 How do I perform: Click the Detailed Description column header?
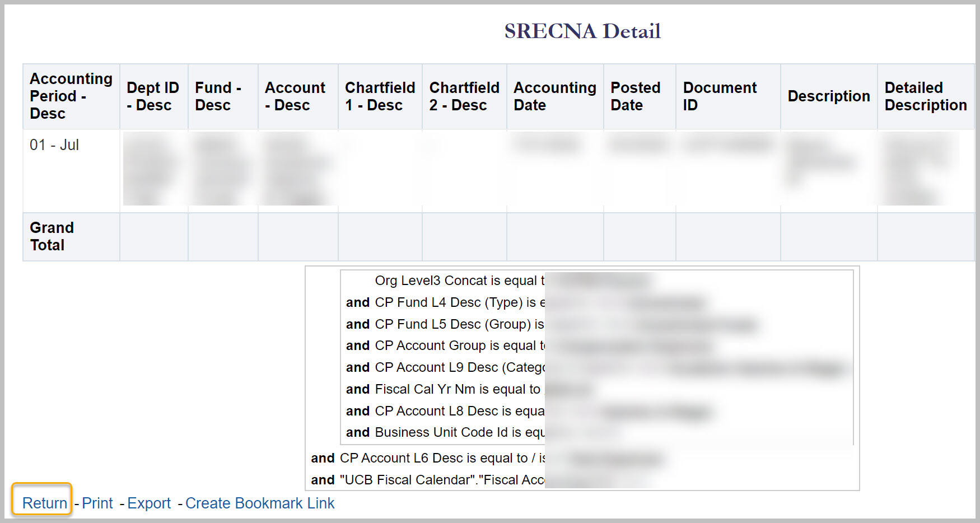tap(925, 96)
